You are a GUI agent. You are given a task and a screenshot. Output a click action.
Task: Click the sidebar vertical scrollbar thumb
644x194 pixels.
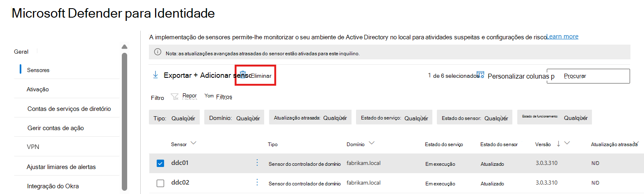pyautogui.click(x=125, y=122)
